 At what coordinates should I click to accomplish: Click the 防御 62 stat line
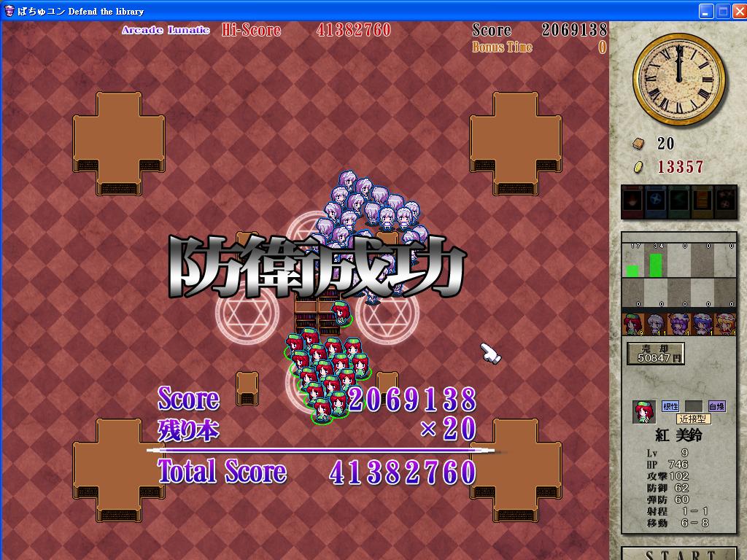[x=667, y=488]
